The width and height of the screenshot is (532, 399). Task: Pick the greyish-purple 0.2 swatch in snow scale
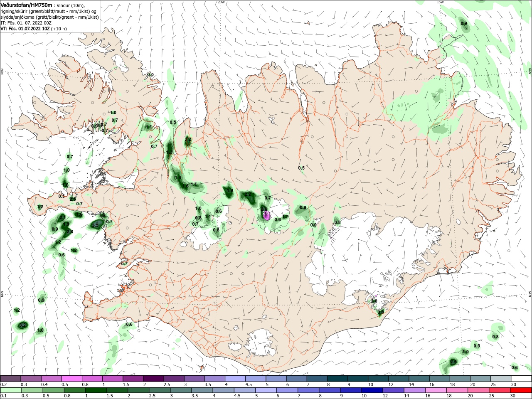point(10,379)
